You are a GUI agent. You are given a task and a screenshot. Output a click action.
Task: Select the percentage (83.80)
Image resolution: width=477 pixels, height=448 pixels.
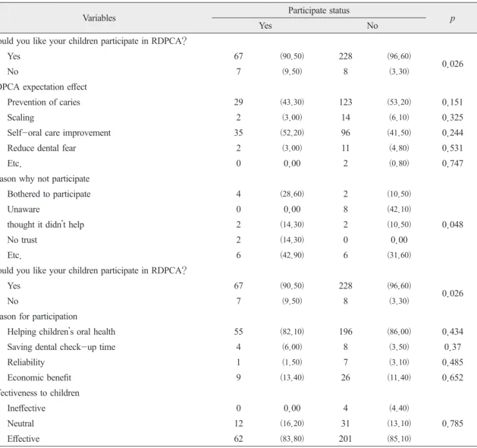[292, 439]
